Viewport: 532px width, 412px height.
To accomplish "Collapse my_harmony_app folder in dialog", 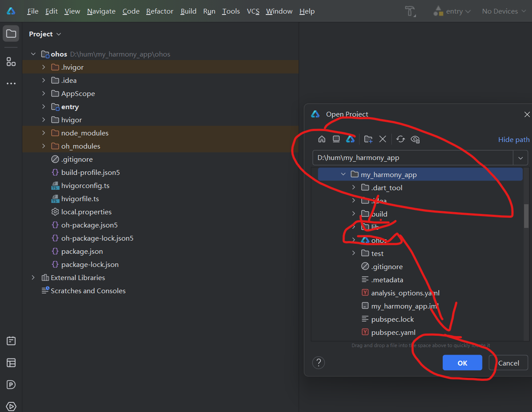I will 343,174.
